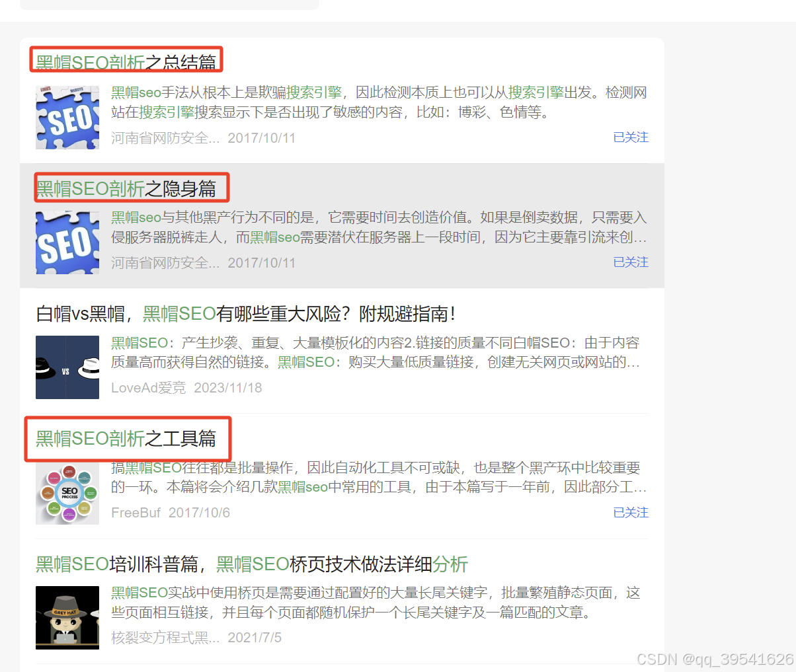Viewport: 796px width, 672px height.
Task: Click the SEO puzzle thumbnail of 总结篇
Action: point(67,118)
